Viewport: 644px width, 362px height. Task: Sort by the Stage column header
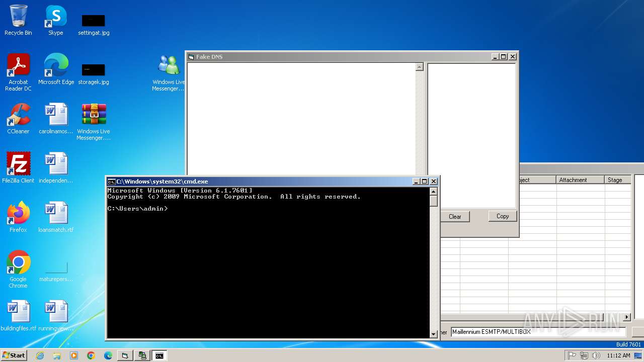click(618, 180)
